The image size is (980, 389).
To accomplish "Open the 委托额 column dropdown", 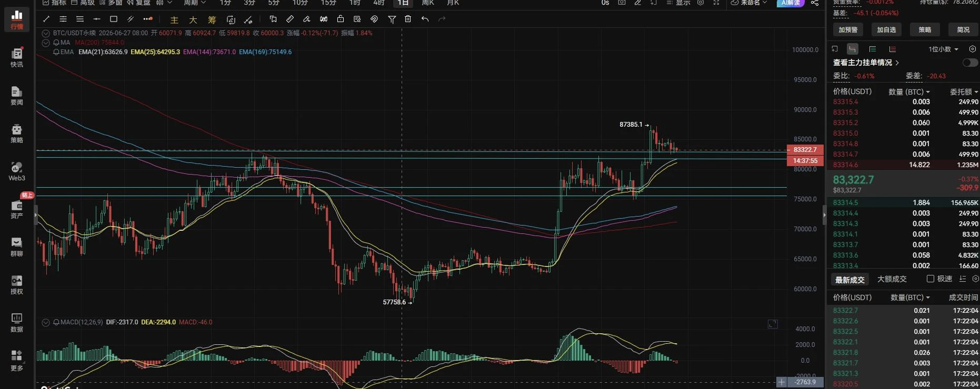I will (964, 91).
